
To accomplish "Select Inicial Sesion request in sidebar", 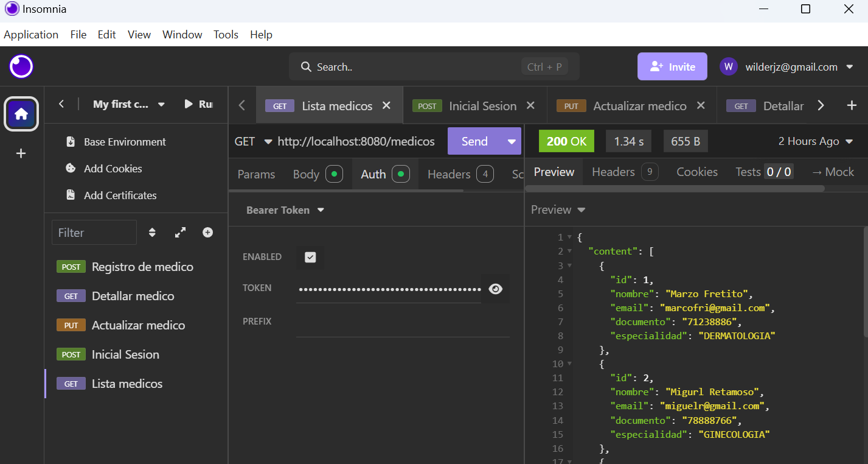I will (x=136, y=354).
